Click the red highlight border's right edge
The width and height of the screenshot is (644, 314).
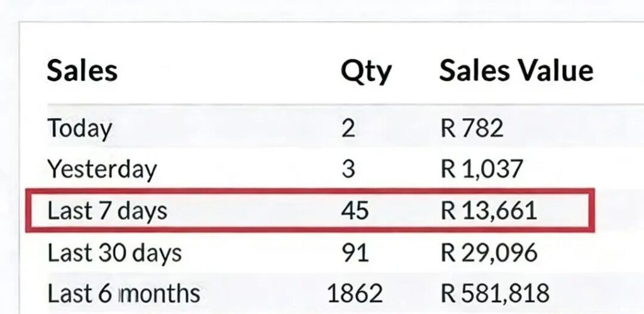click(x=592, y=211)
